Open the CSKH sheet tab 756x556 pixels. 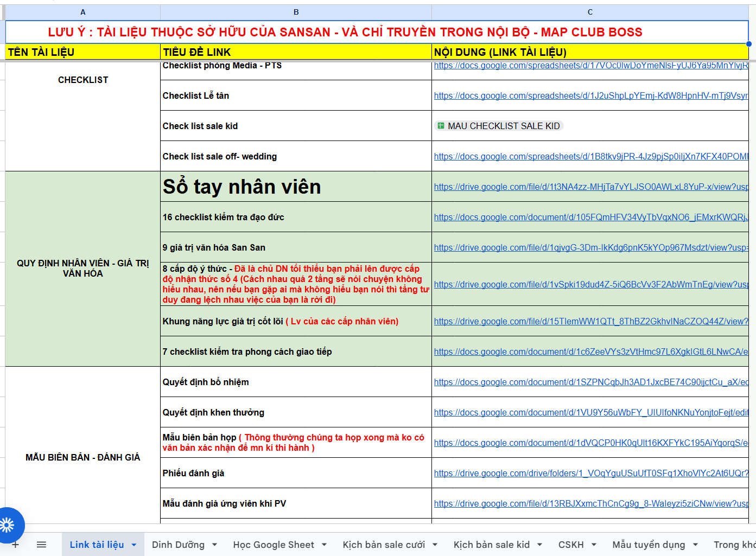point(571,545)
